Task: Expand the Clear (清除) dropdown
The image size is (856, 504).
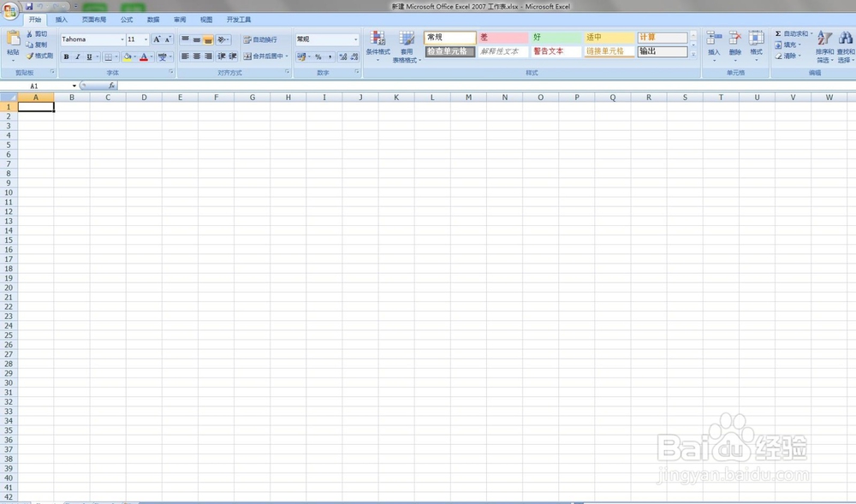Action: (800, 56)
